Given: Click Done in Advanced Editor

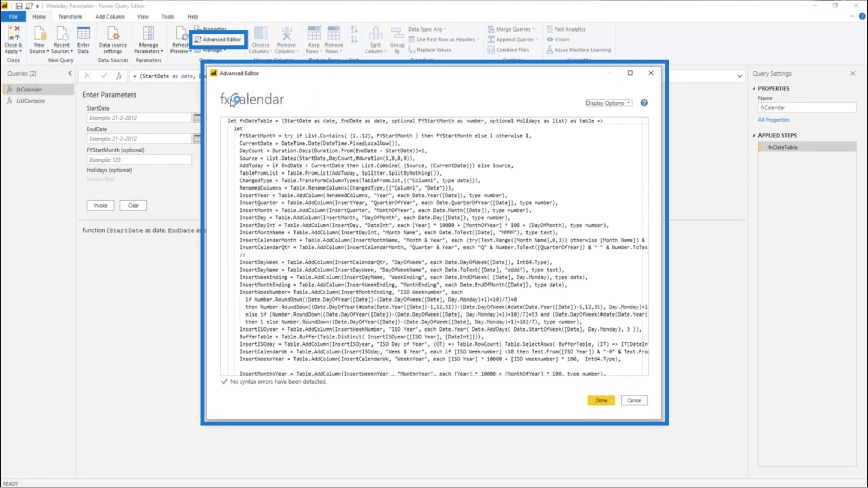Looking at the screenshot, I should click(601, 400).
